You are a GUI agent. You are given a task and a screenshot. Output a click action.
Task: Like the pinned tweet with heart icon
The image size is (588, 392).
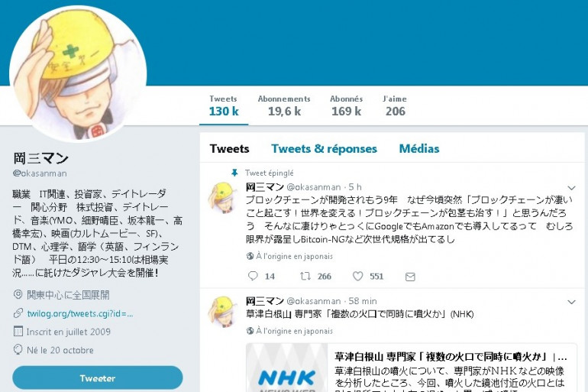(x=357, y=276)
